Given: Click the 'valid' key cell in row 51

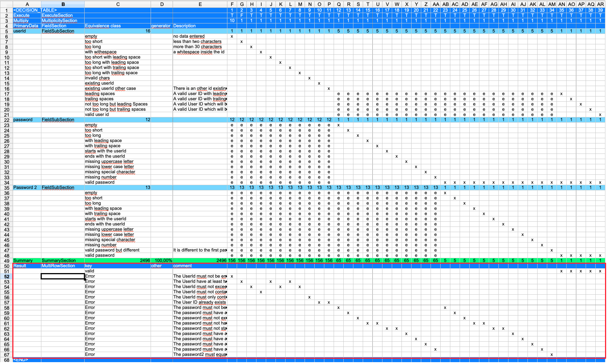Looking at the screenshot, I should [x=117, y=271].
